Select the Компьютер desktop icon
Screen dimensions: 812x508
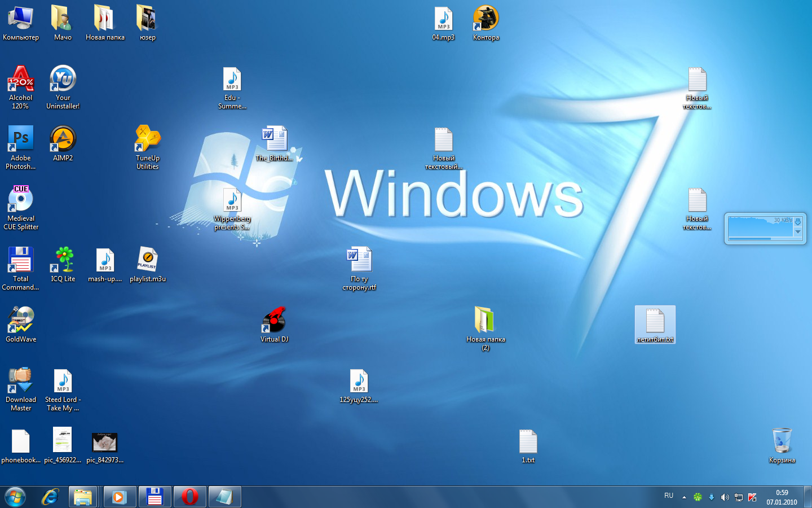[x=21, y=23]
